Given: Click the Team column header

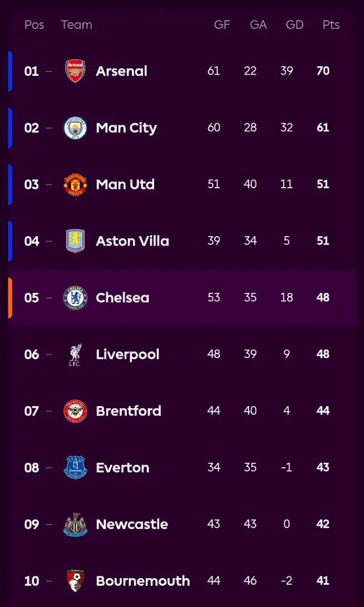Looking at the screenshot, I should 76,25.
